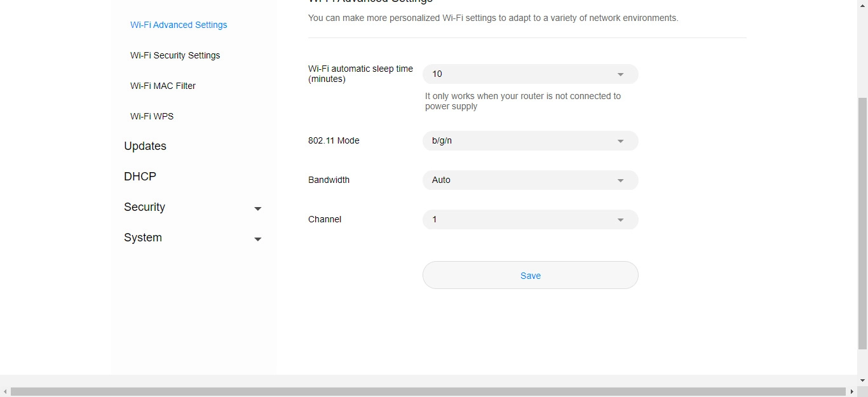The width and height of the screenshot is (868, 397).
Task: Expand Security submenu using its arrow
Action: click(x=257, y=208)
